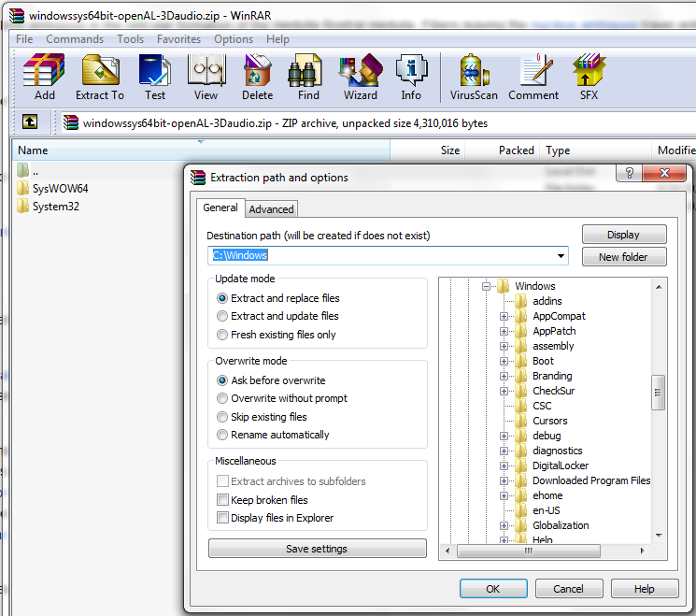
Task: Click the SysWOW64 folder icon
Action: pos(22,188)
